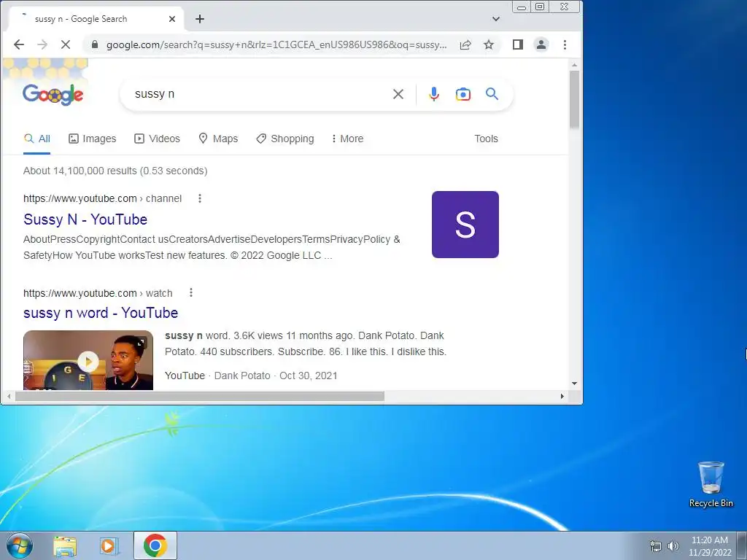
Task: Stop loading the page
Action: [66, 44]
